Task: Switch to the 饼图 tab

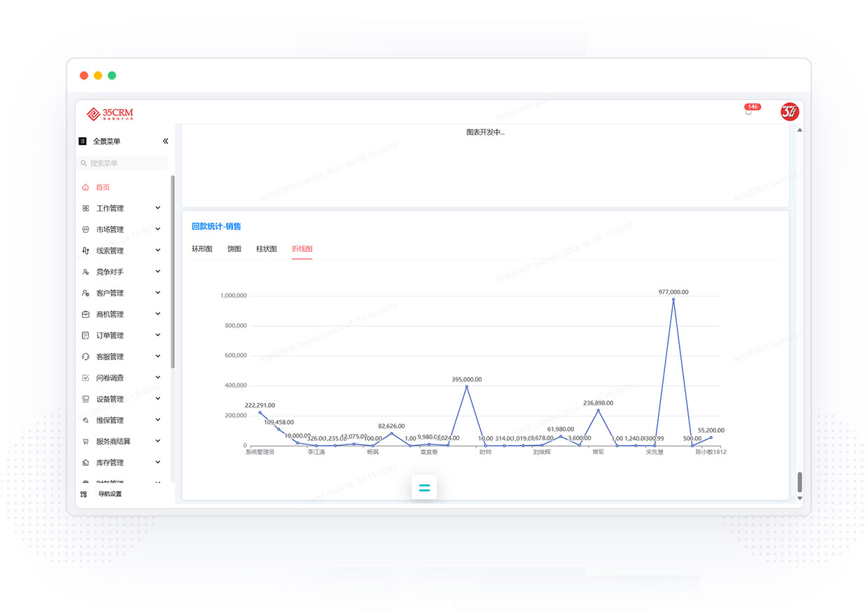Action: (x=234, y=249)
